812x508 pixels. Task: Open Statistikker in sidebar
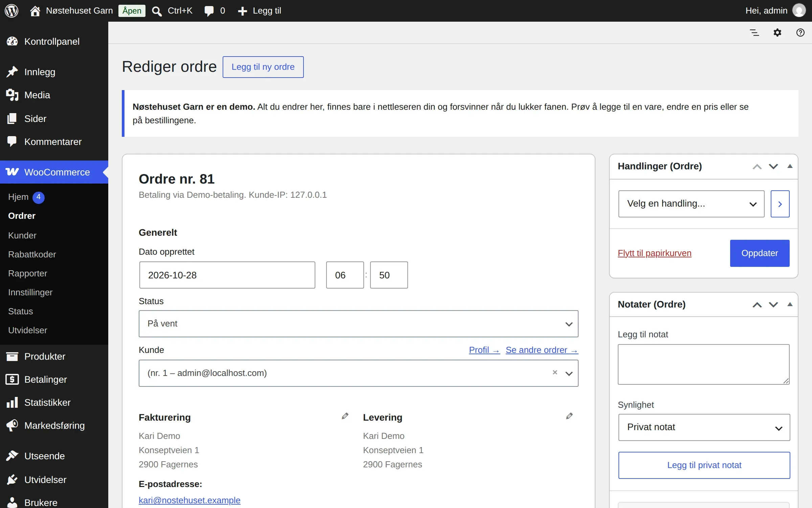tap(54, 402)
